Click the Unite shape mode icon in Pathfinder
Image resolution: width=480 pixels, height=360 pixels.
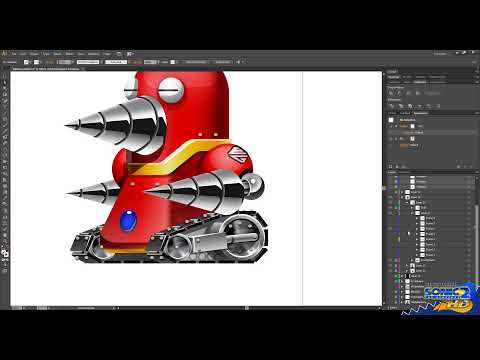pyautogui.click(x=392, y=94)
